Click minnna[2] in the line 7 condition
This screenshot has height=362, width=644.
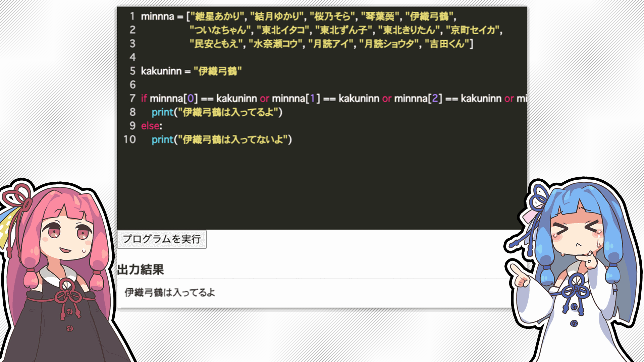(418, 98)
